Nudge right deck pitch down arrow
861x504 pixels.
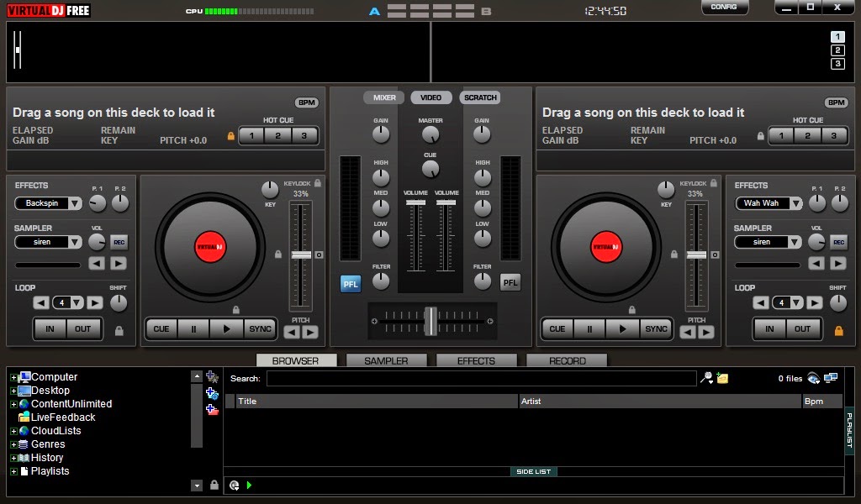point(688,333)
